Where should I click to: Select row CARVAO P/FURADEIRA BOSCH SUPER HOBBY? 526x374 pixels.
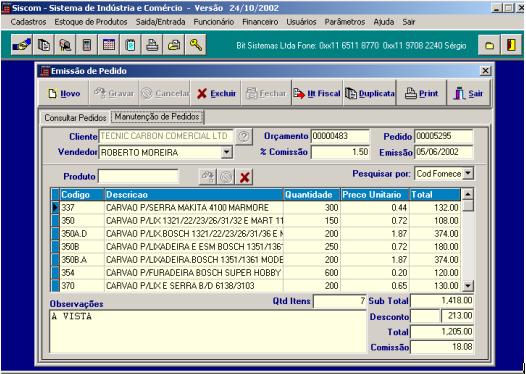pos(256,273)
